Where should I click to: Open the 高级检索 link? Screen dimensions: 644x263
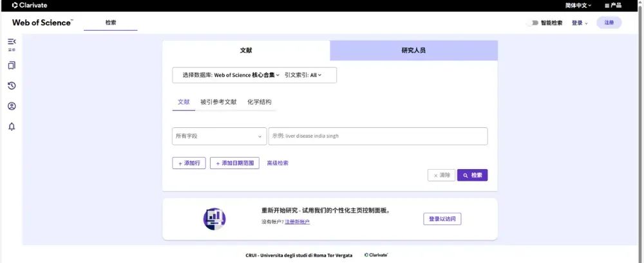click(278, 163)
